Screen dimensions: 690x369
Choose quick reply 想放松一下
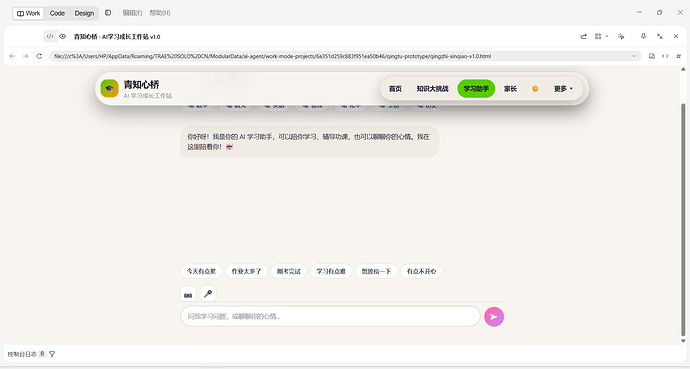click(376, 271)
